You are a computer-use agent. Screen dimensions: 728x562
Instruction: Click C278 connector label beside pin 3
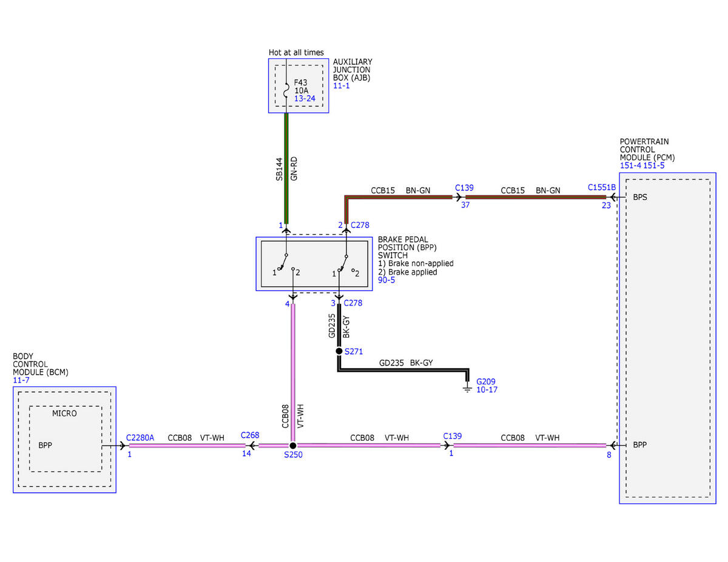coord(353,303)
